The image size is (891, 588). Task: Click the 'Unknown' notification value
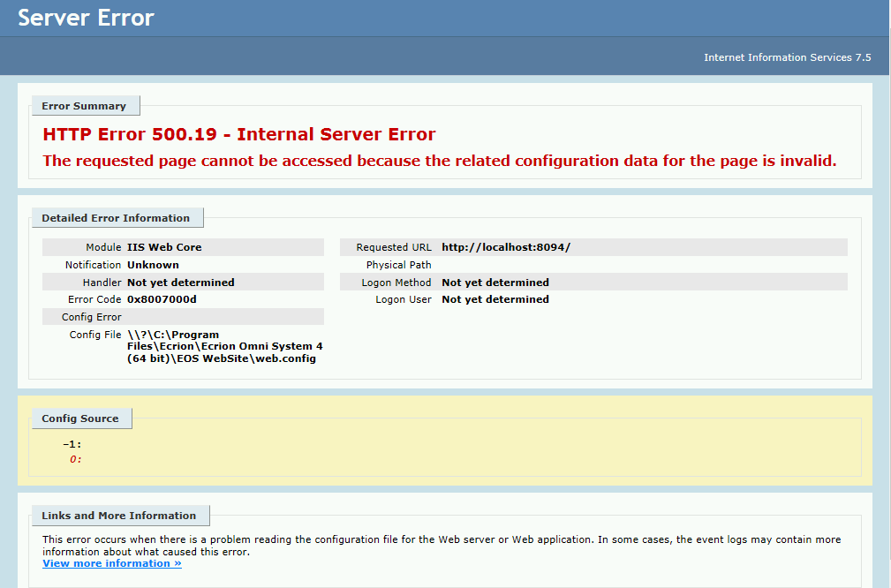click(x=153, y=265)
